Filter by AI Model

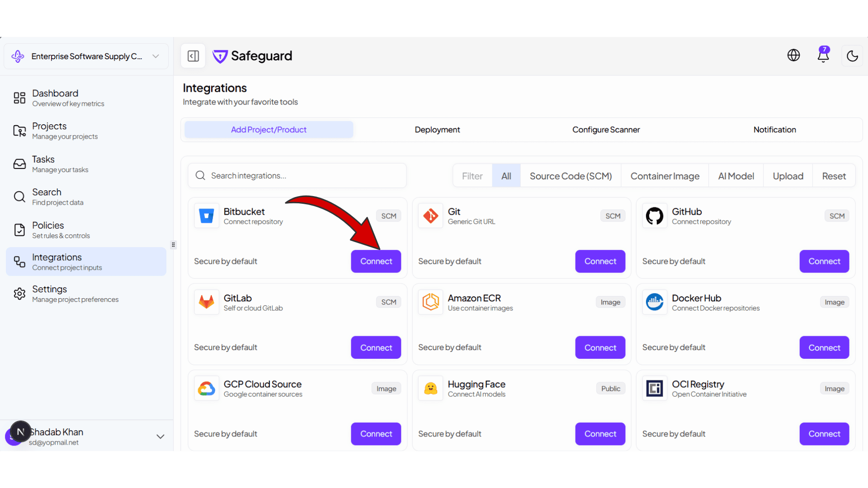[x=736, y=176]
